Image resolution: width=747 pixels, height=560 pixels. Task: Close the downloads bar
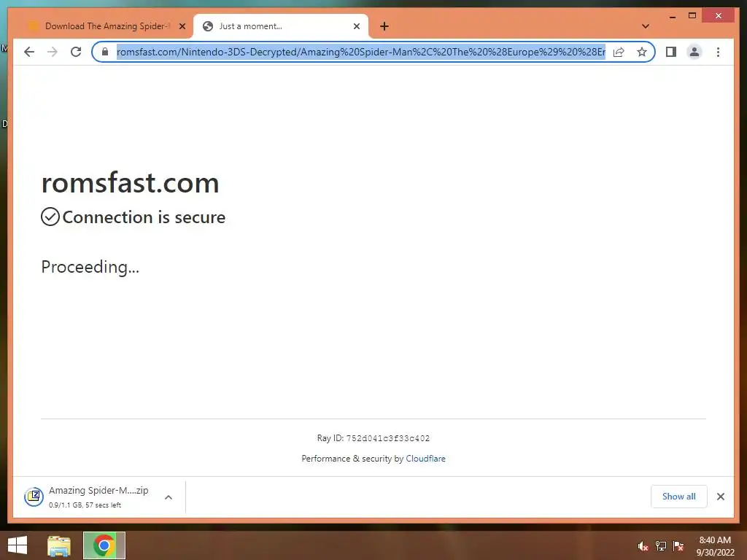click(720, 497)
